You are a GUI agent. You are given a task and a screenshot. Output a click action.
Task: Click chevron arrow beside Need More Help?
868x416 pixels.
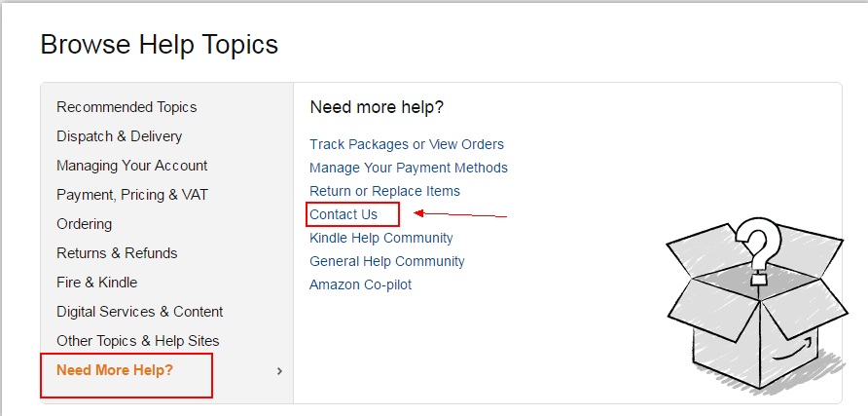pos(279,371)
